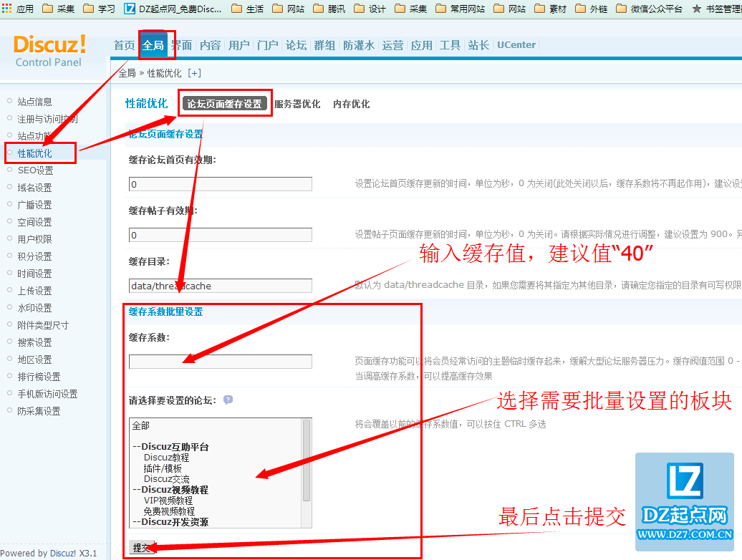742x560 pixels.
Task: Switch to the 服务器优化 tab
Action: (x=297, y=104)
